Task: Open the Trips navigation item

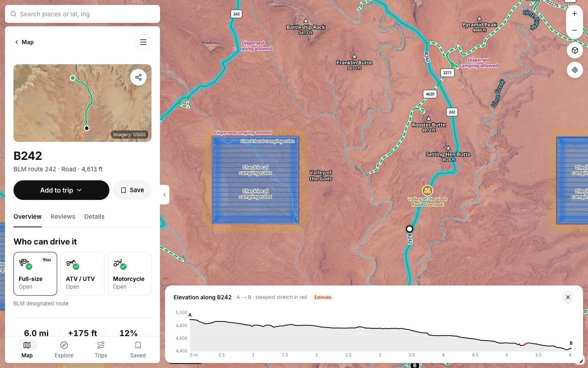Action: (x=101, y=350)
